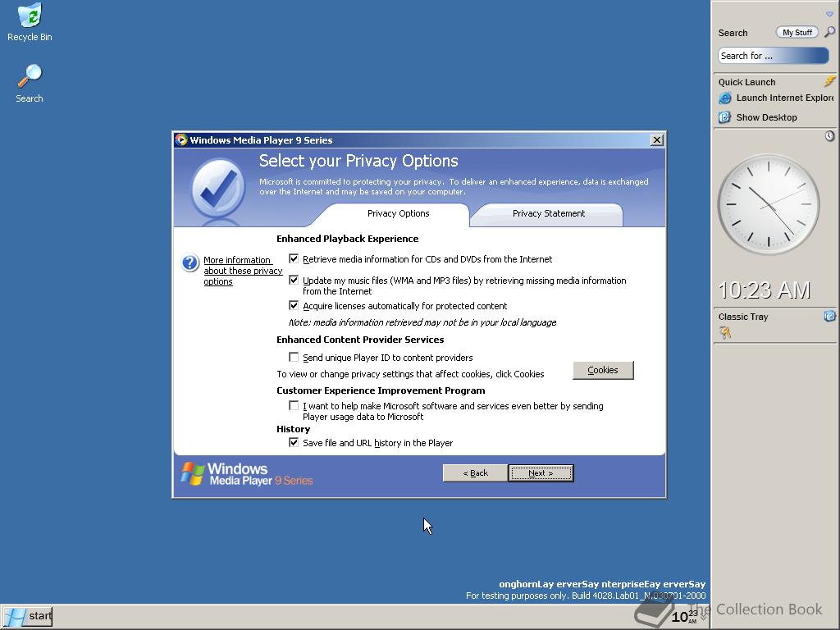
Task: Toggle Acquire licenses automatically checkbox
Action: coord(294,305)
